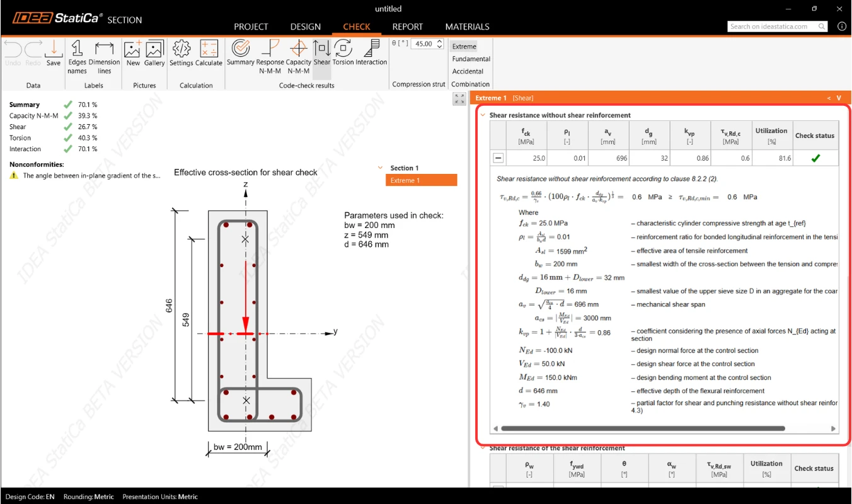Click the green check status mark
The width and height of the screenshot is (852, 504).
coord(815,158)
